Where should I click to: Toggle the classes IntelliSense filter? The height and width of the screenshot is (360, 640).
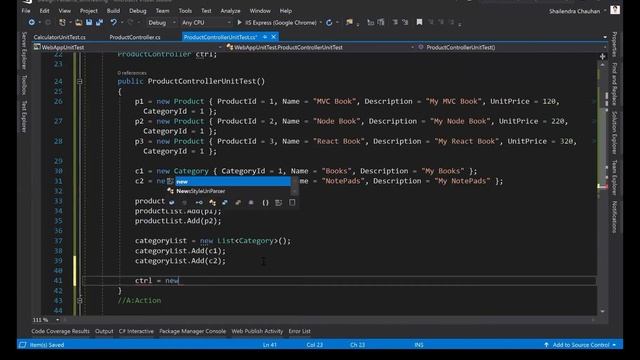coord(212,202)
